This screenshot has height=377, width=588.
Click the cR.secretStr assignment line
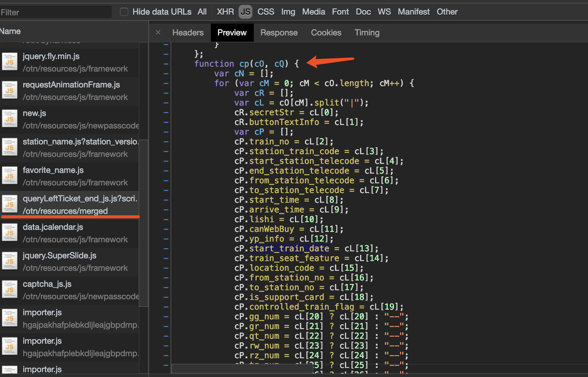point(286,112)
